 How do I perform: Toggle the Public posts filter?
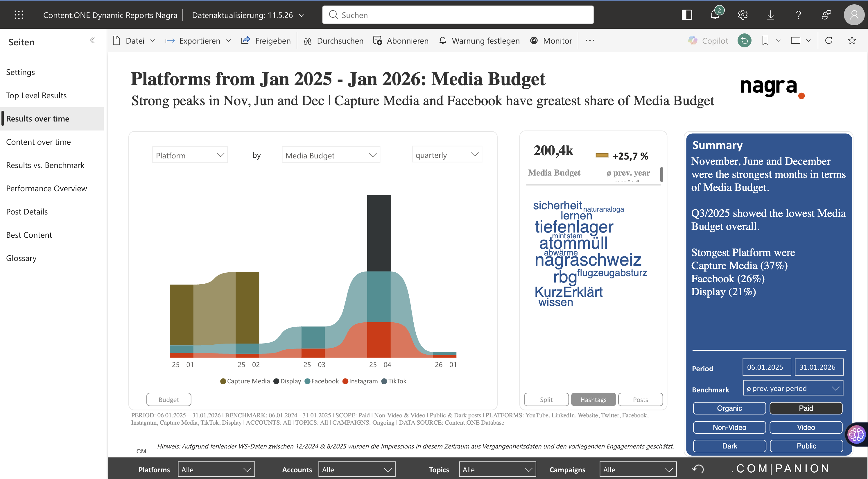coord(806,446)
